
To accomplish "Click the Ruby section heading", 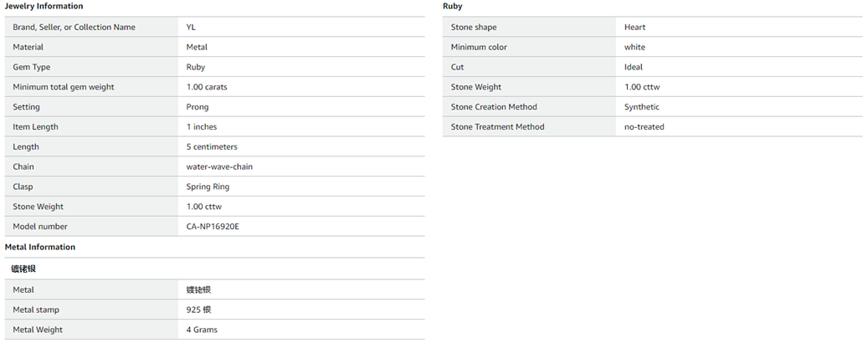I will (x=452, y=7).
